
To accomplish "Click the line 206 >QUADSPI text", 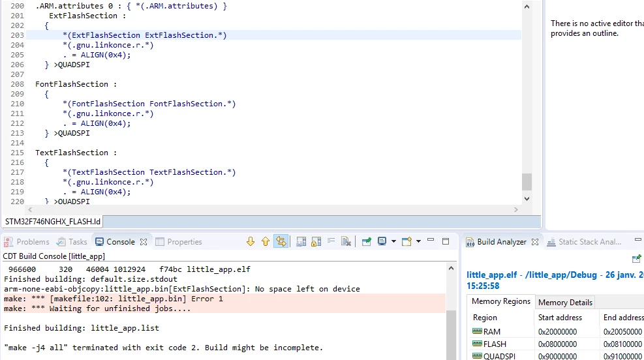I will (72, 65).
